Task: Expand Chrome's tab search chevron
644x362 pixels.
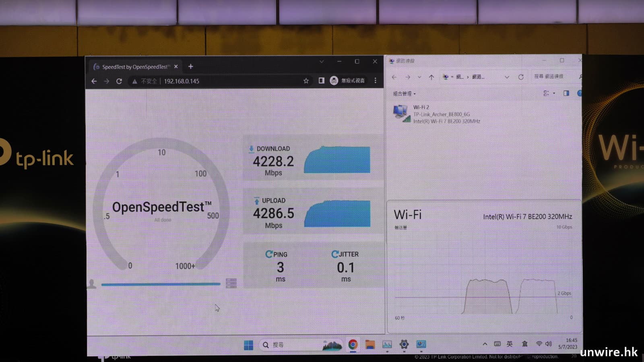Action: (x=321, y=62)
